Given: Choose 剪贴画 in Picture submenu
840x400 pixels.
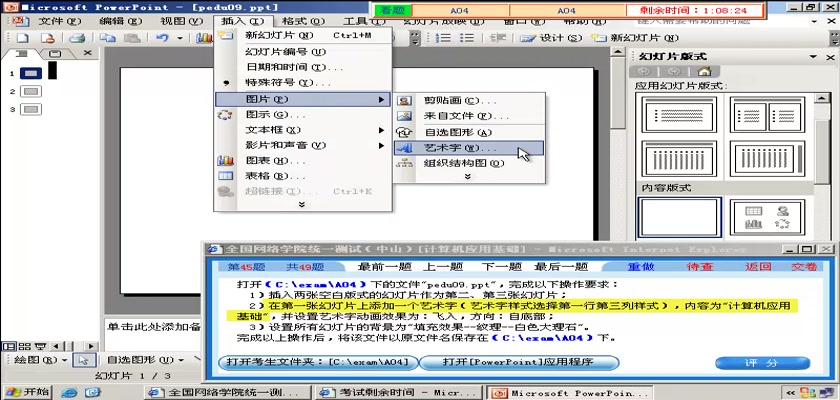Looking at the screenshot, I should tap(469, 101).
